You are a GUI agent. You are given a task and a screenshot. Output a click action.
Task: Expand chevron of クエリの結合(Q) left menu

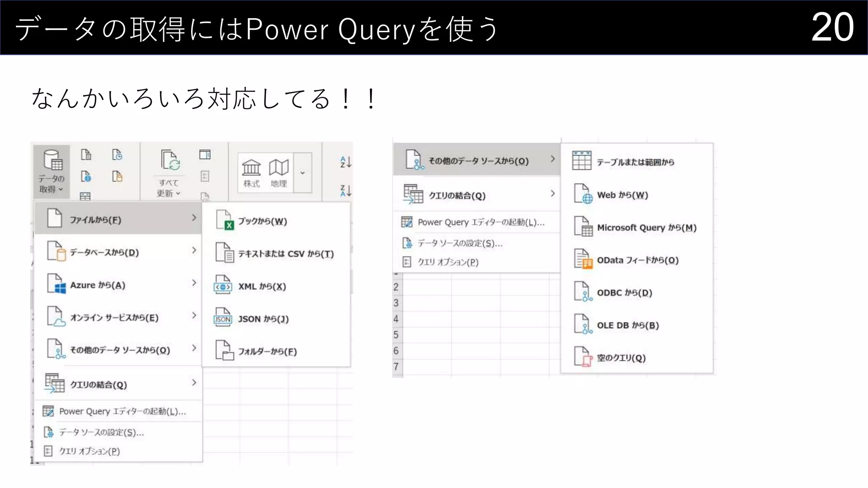[194, 383]
